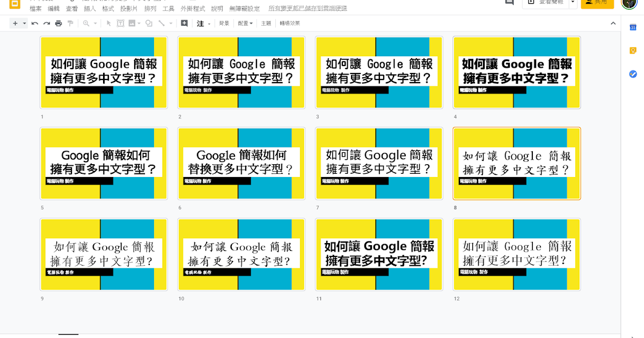Select slide 10 thumbnail
Screen dimensions: 644x338
tap(241, 255)
